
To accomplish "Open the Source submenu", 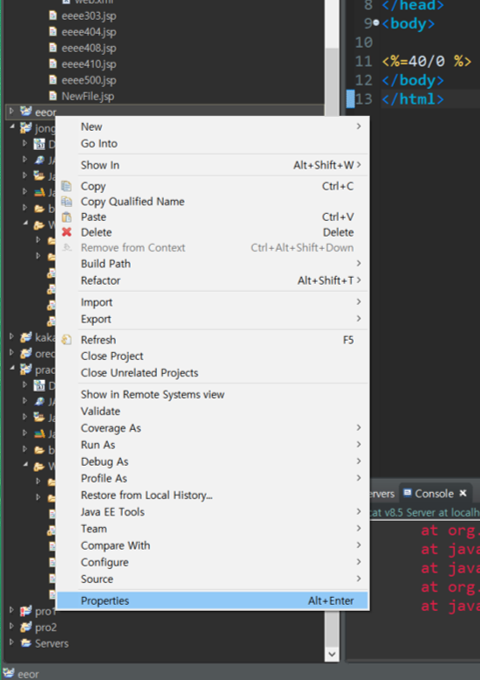I will pyautogui.click(x=212, y=579).
